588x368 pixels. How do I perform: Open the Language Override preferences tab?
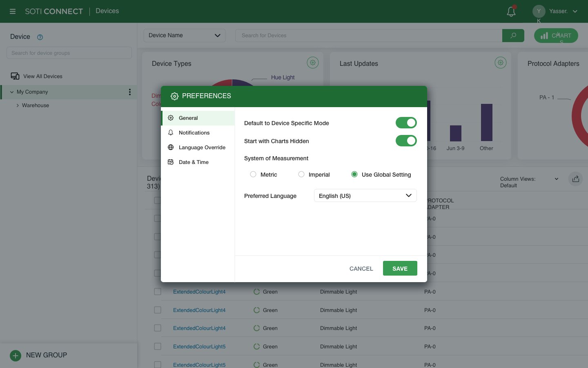click(198, 147)
